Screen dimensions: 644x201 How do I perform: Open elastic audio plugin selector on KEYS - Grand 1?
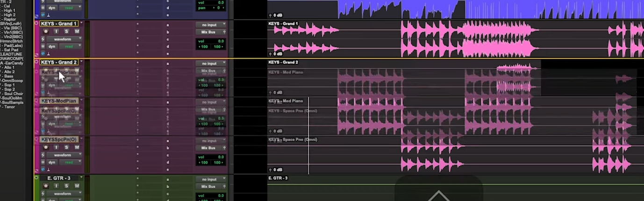[x=43, y=39]
